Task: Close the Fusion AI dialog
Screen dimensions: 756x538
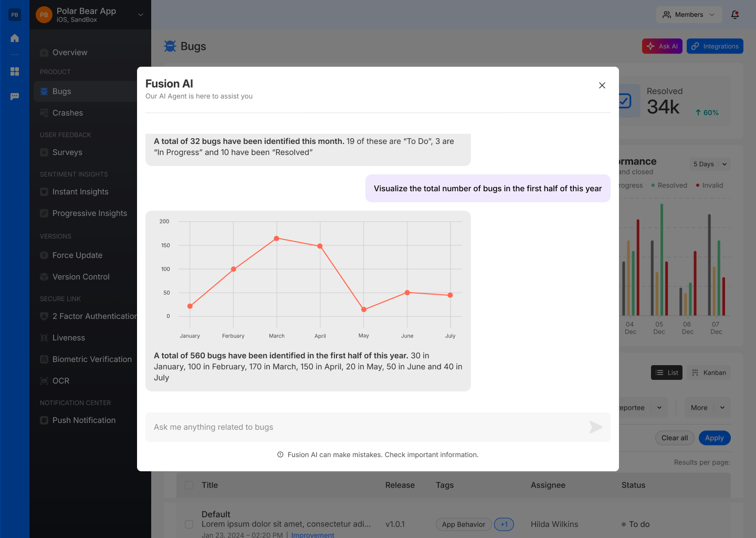Action: (602, 86)
